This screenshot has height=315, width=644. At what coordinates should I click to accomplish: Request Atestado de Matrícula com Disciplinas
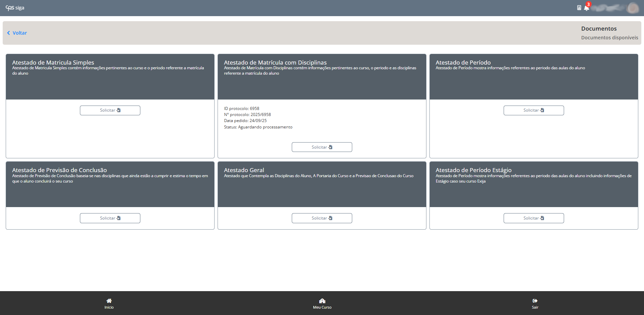[322, 147]
